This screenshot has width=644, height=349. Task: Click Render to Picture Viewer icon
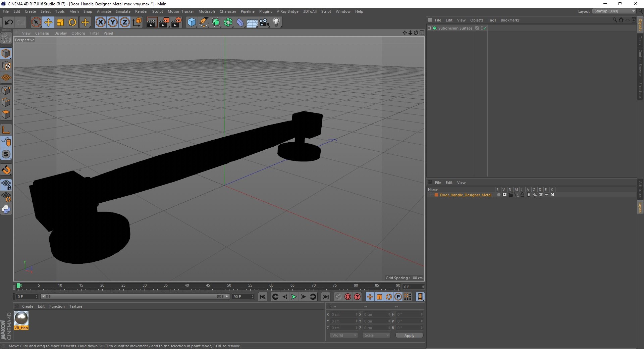[x=164, y=22]
